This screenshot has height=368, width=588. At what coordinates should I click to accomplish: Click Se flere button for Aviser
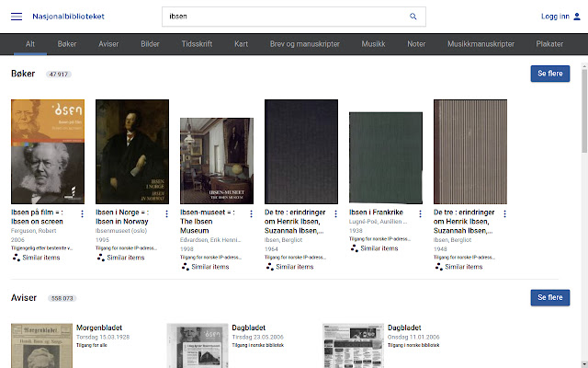pyautogui.click(x=549, y=298)
